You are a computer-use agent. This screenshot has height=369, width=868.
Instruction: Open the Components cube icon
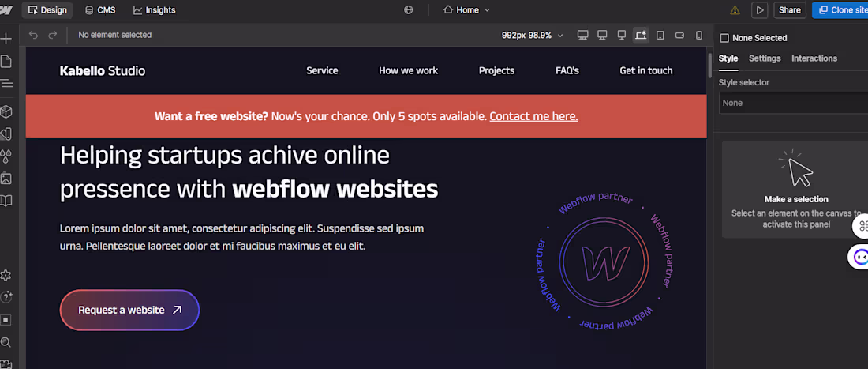[x=6, y=112]
